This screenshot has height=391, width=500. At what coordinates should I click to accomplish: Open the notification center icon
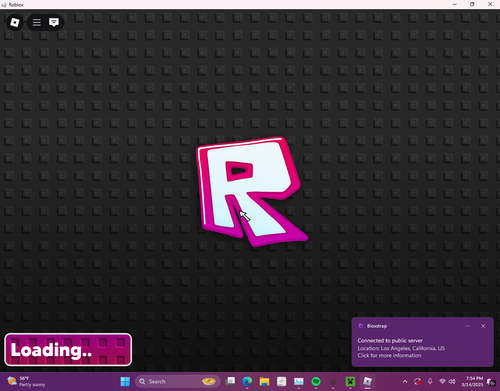coord(491,381)
